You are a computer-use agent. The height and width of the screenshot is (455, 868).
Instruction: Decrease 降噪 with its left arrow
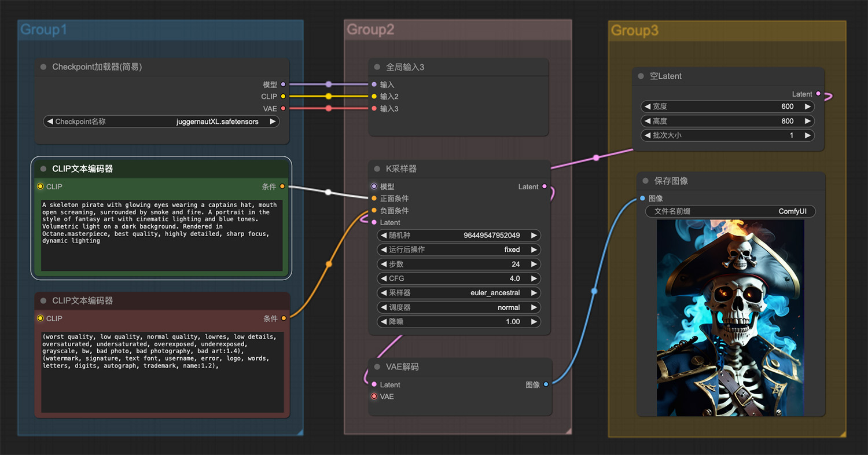(x=384, y=321)
